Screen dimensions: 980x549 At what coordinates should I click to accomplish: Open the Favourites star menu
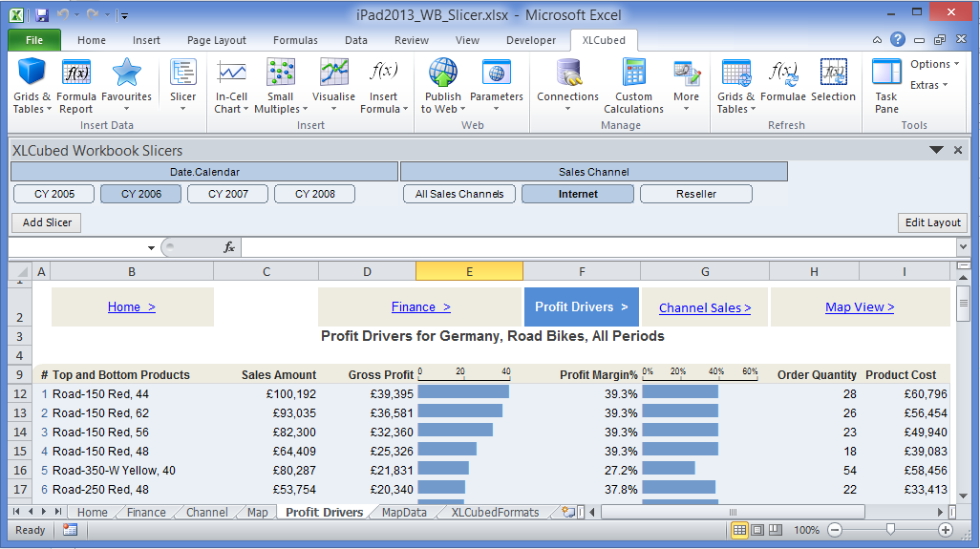[126, 86]
